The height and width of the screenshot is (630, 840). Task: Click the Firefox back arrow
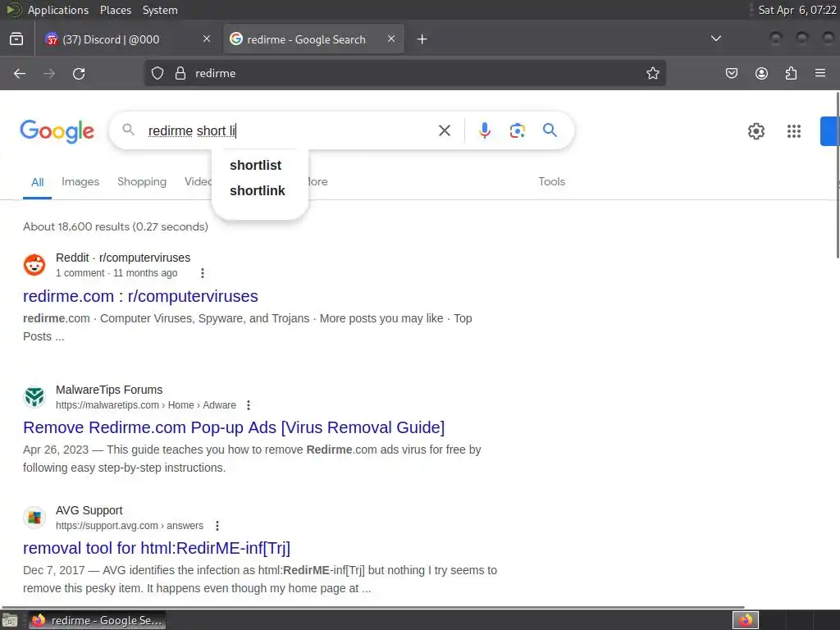(20, 73)
